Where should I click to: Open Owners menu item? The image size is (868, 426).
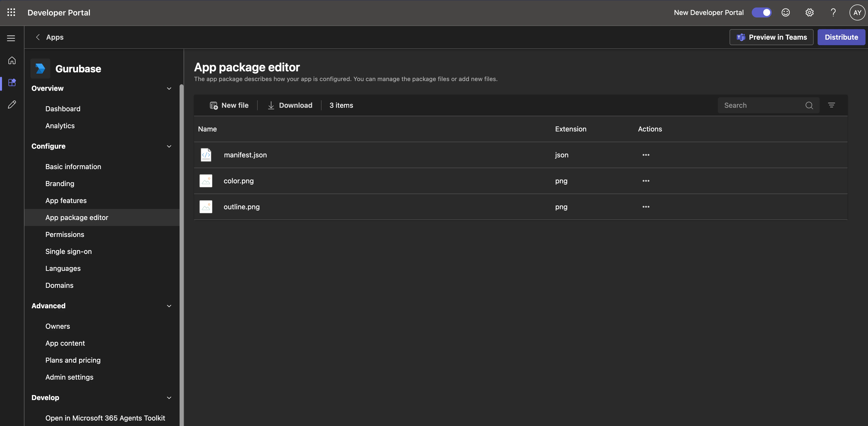pos(102,326)
